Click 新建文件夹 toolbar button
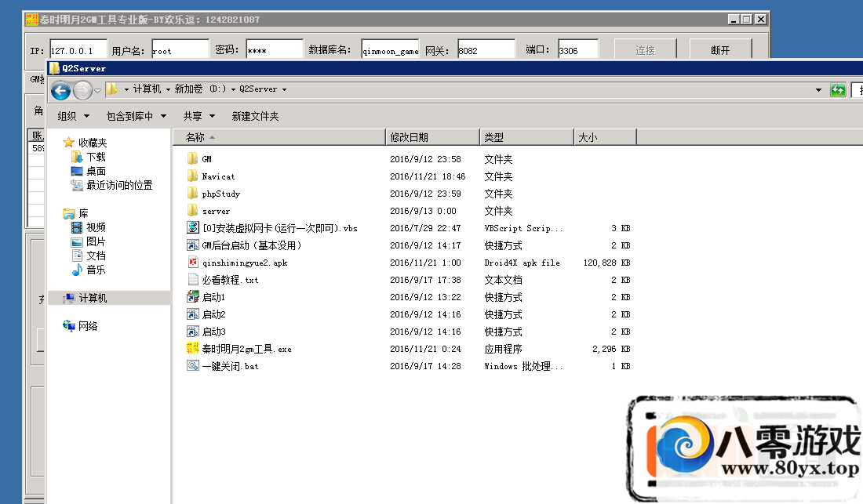 [256, 116]
